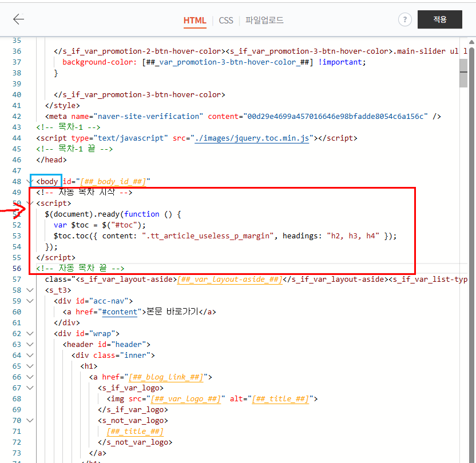Switch to the CSS tab
The width and height of the screenshot is (476, 463).
click(226, 21)
